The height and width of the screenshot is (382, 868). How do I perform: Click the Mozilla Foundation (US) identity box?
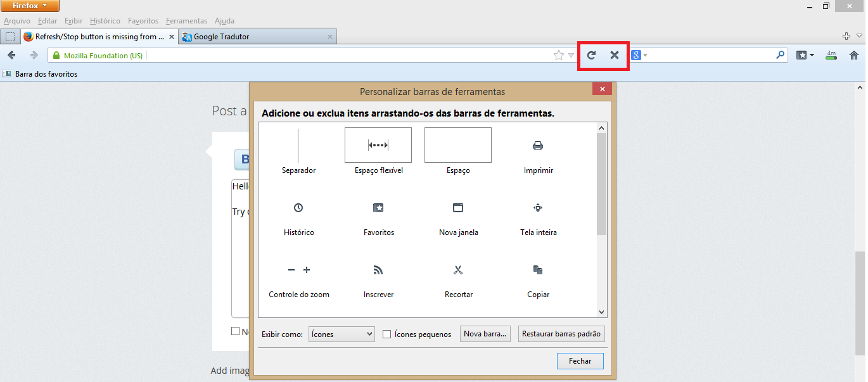coord(98,56)
